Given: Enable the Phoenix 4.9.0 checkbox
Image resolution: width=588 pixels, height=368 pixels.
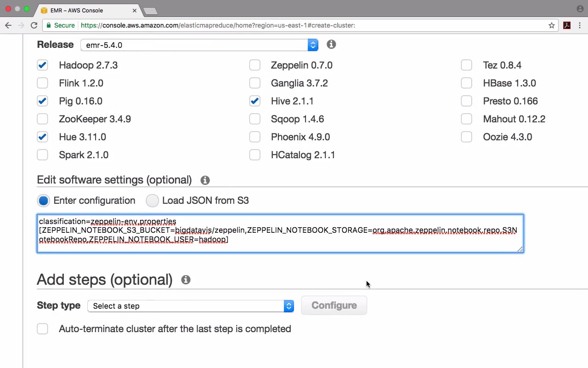Looking at the screenshot, I should (254, 137).
